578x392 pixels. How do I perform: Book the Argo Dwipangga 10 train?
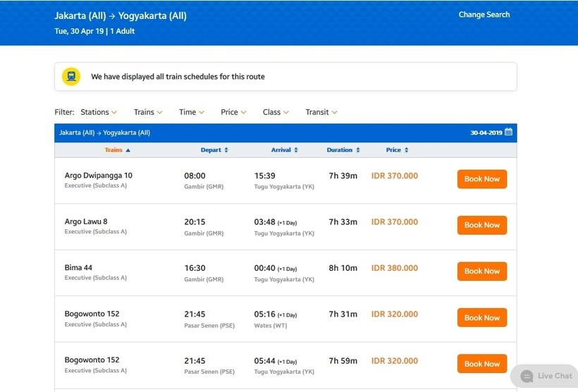point(482,179)
